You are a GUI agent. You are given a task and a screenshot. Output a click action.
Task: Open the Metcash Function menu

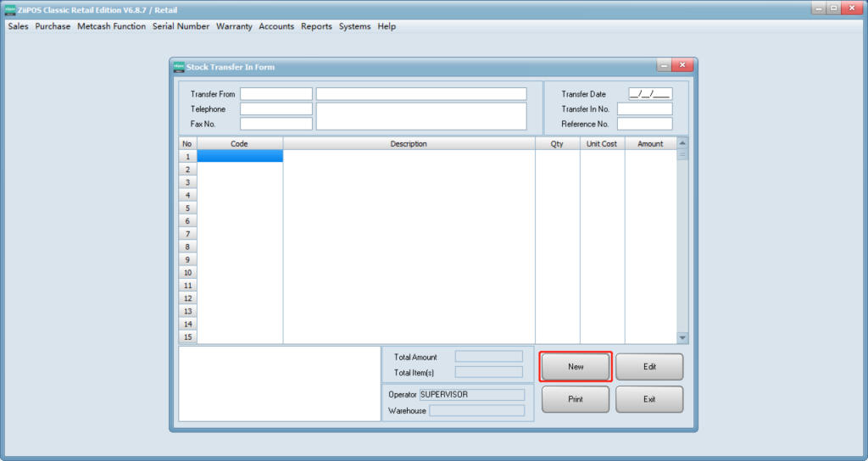coord(111,26)
